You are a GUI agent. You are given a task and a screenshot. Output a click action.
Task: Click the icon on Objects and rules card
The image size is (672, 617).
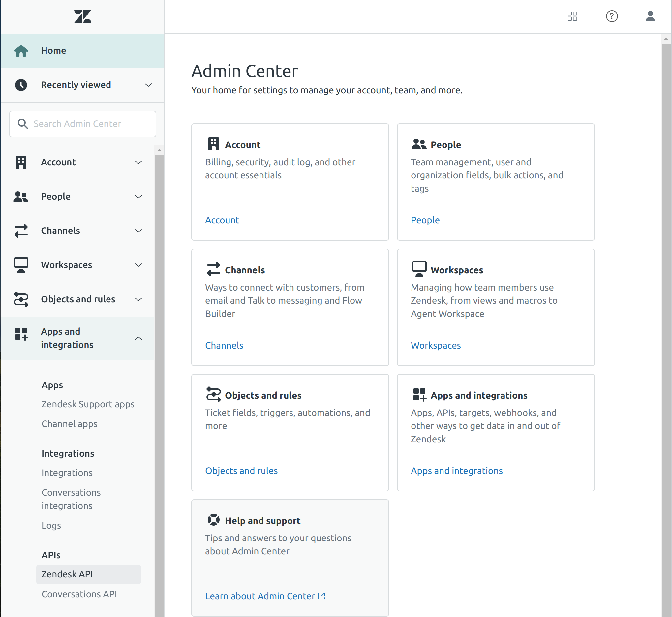point(214,394)
